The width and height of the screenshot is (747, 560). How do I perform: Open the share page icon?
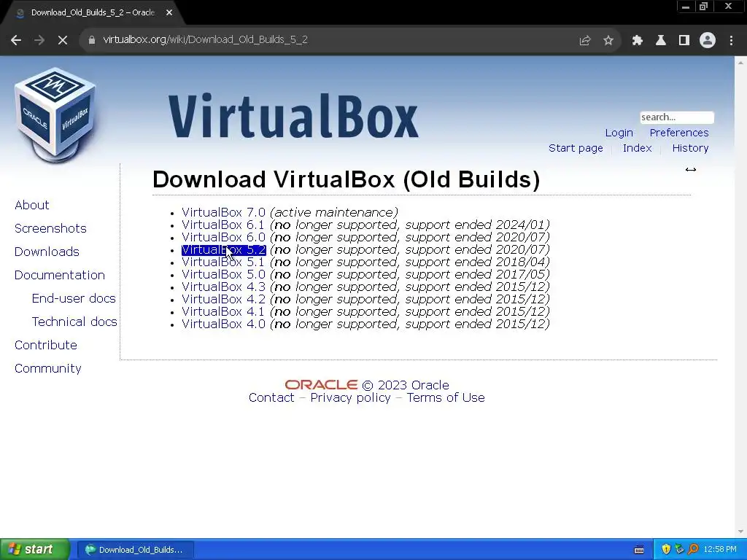[x=584, y=41]
